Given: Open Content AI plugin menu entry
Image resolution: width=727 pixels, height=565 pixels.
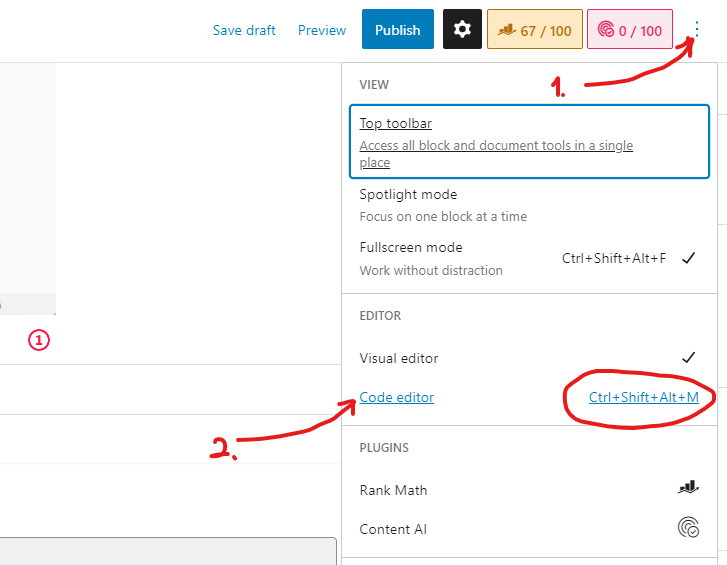Looking at the screenshot, I should click(x=529, y=529).
